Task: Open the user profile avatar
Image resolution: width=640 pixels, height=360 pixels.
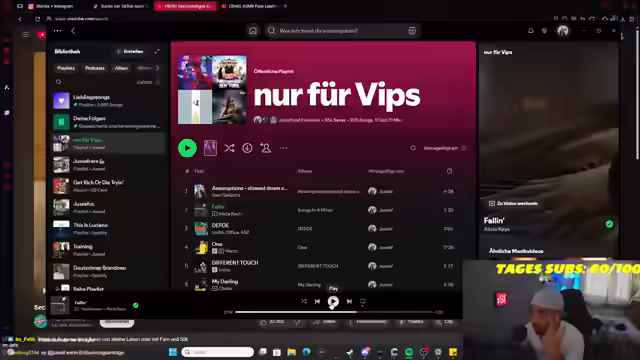Action: pos(563,31)
